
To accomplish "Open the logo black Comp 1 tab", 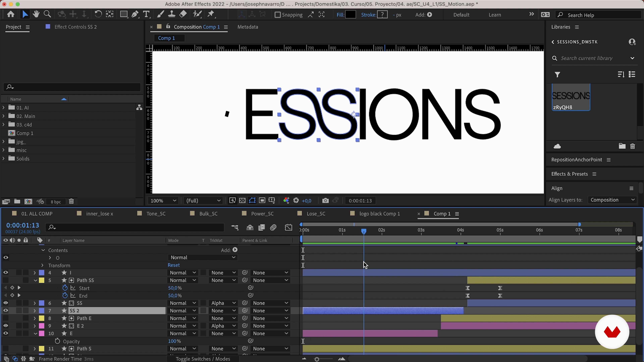I will point(380,214).
